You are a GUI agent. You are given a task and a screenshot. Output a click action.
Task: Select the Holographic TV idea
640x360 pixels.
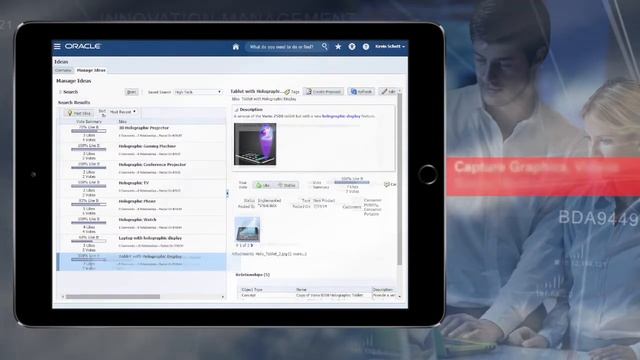pyautogui.click(x=134, y=183)
